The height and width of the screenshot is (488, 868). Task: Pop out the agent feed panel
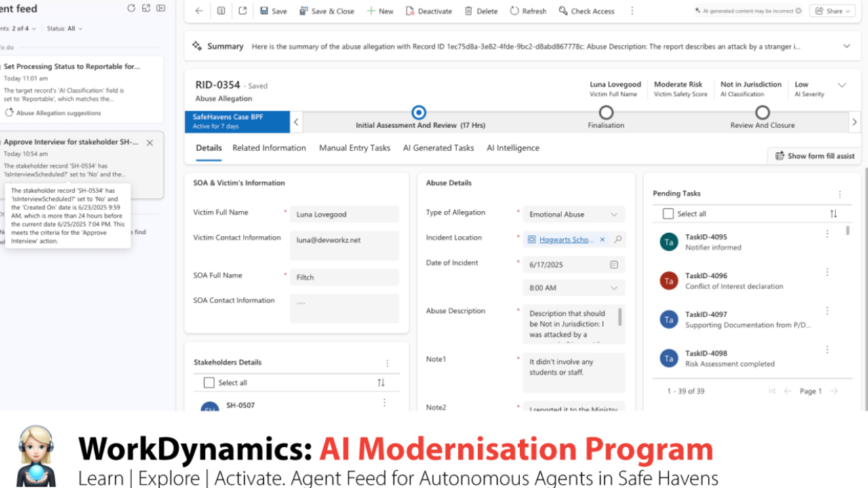146,8
